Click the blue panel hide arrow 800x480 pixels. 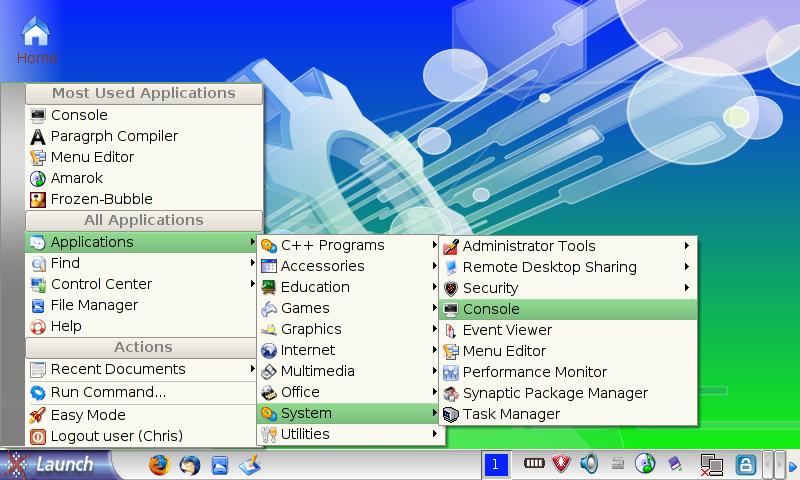(792, 466)
